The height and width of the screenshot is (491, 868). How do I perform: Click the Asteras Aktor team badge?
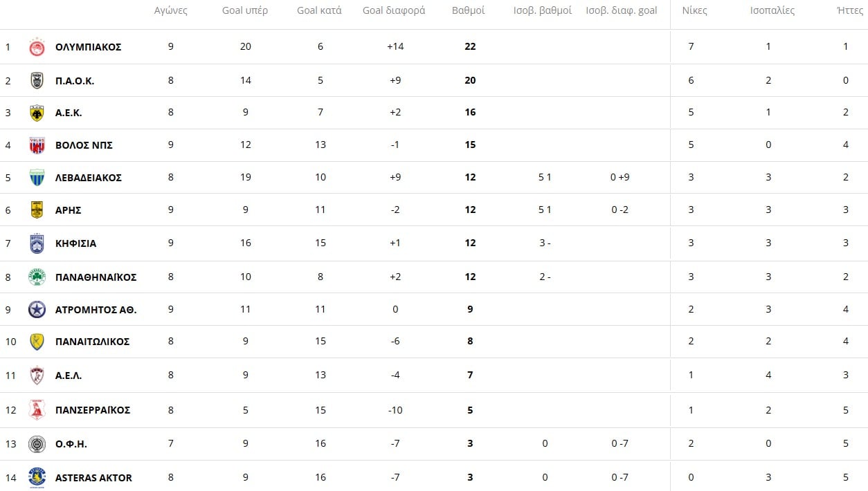point(37,477)
